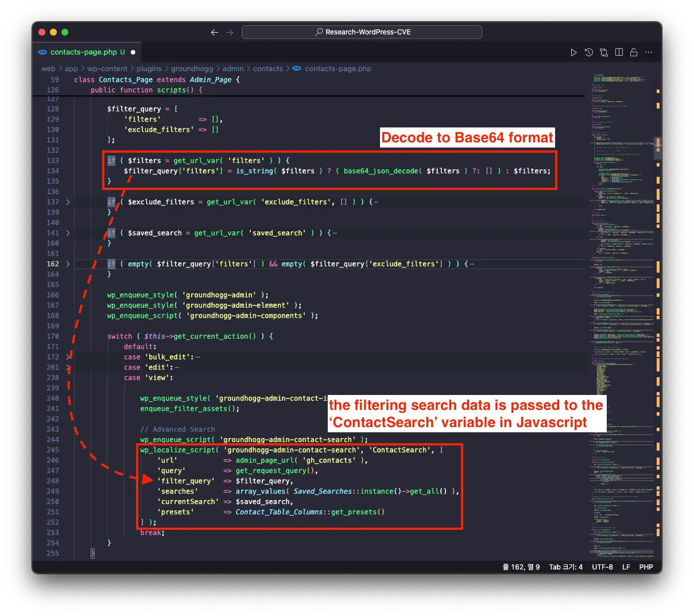This screenshot has height=616, width=694.
Task: Expand the folded block at line 162
Action: pyautogui.click(x=68, y=264)
